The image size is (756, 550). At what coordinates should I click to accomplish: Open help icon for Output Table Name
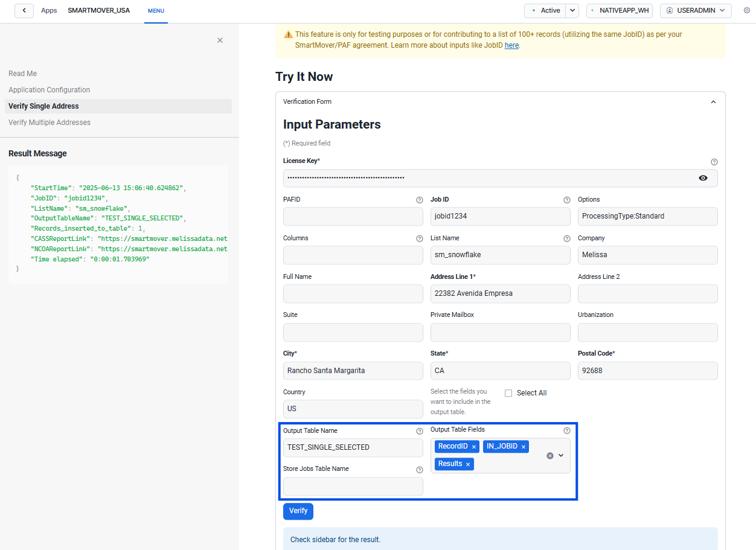[420, 431]
